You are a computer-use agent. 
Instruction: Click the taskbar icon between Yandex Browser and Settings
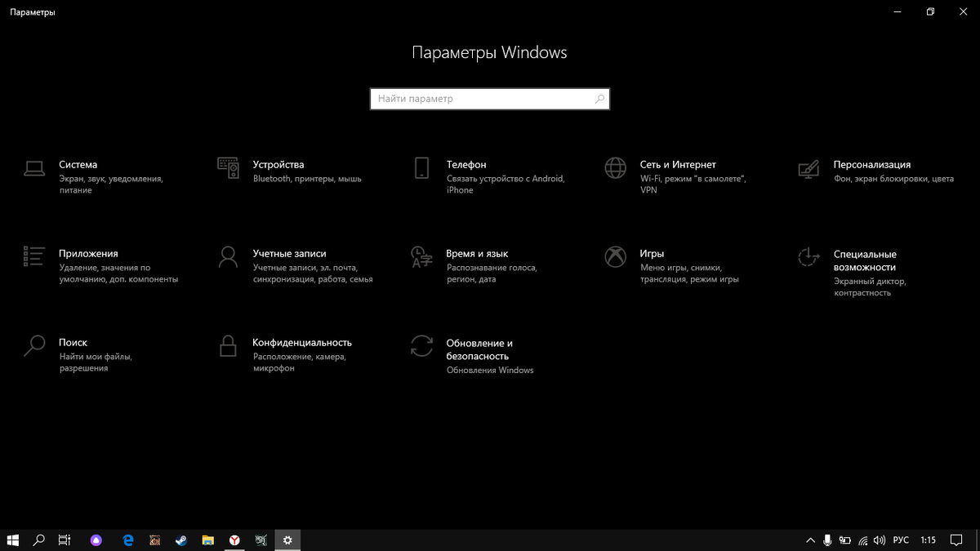[261, 540]
